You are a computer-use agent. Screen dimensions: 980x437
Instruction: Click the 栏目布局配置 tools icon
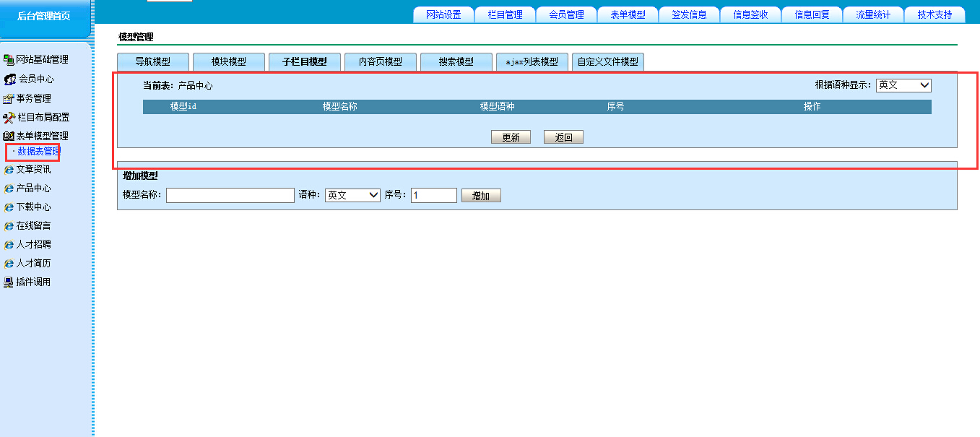9,117
